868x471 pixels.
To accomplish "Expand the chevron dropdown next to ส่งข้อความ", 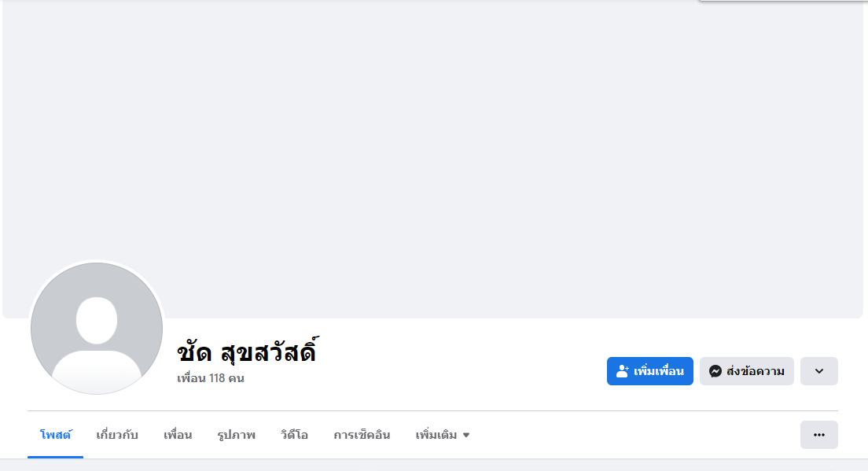I will 818,371.
